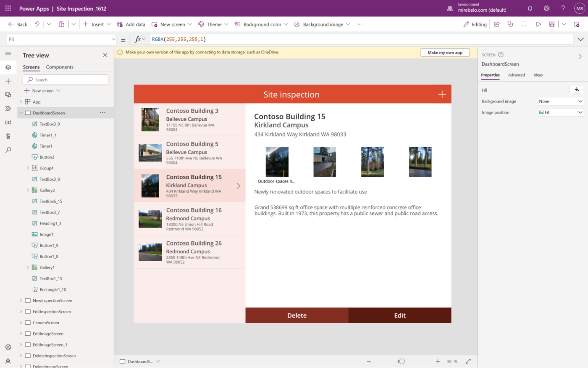Collapse the DashboardScreen node
Screen dimensions: 588x368
tap(21, 113)
